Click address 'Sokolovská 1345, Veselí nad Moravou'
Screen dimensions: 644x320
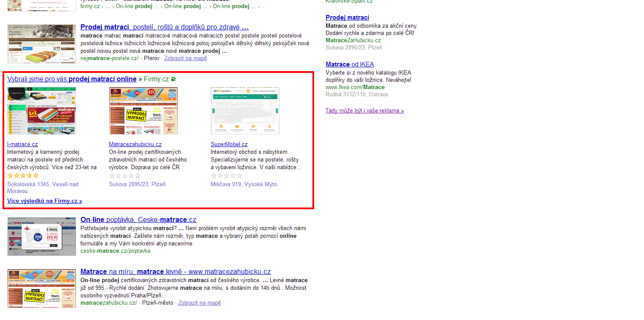coord(43,188)
